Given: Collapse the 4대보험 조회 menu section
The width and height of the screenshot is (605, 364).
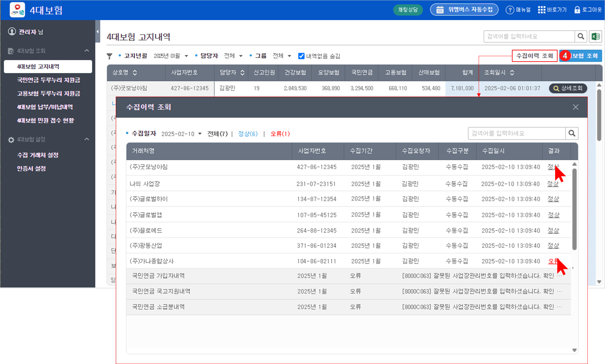Looking at the screenshot, I should coord(87,51).
